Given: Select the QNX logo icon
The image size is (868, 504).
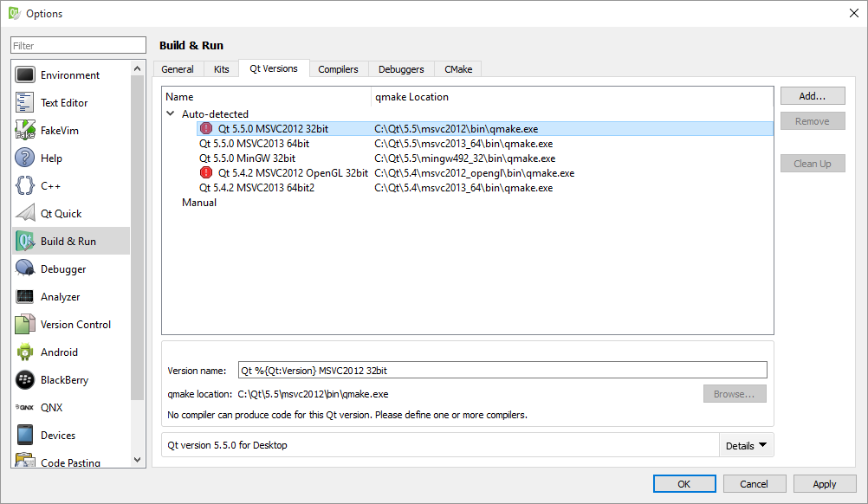Looking at the screenshot, I should 25,407.
